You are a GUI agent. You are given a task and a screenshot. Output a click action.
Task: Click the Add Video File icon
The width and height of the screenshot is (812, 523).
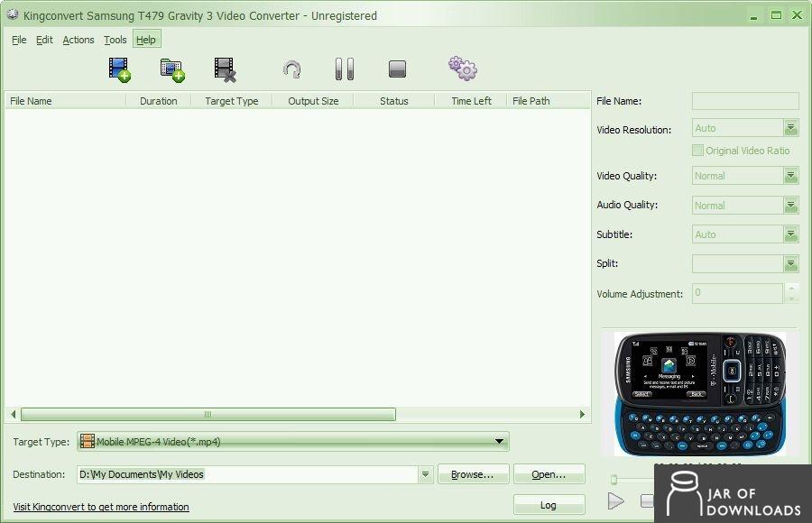(120, 69)
